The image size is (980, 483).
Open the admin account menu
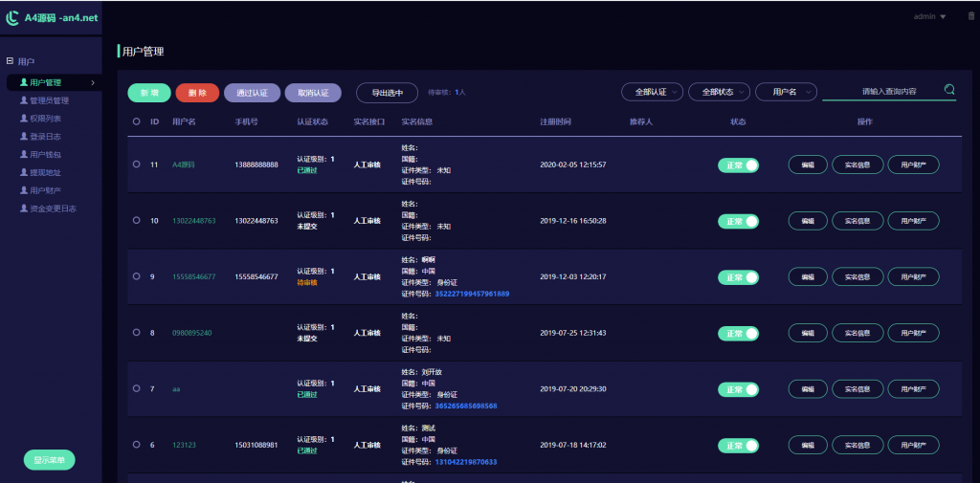coord(929,16)
